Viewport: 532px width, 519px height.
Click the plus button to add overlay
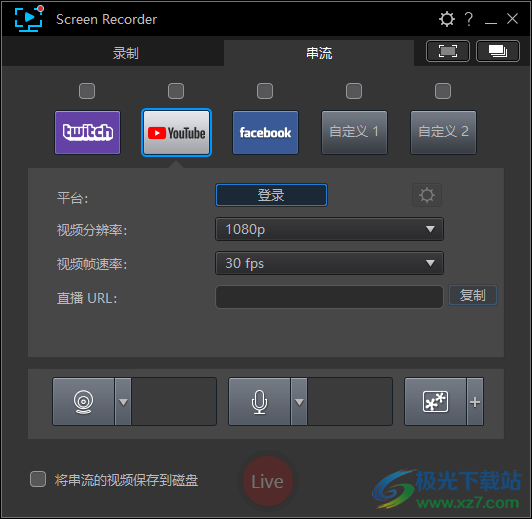click(x=475, y=402)
